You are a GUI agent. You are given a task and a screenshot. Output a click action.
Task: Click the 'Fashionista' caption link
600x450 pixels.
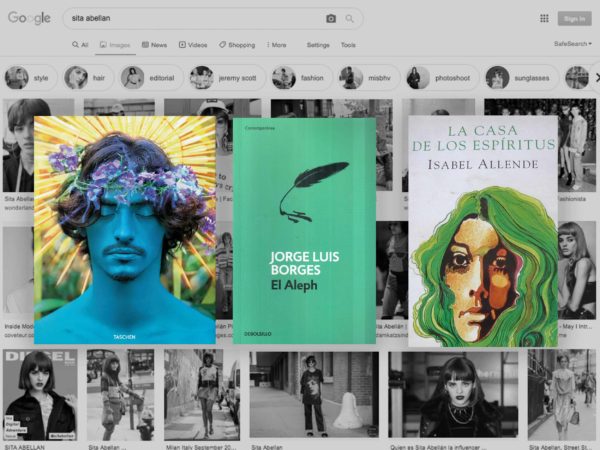(x=572, y=199)
